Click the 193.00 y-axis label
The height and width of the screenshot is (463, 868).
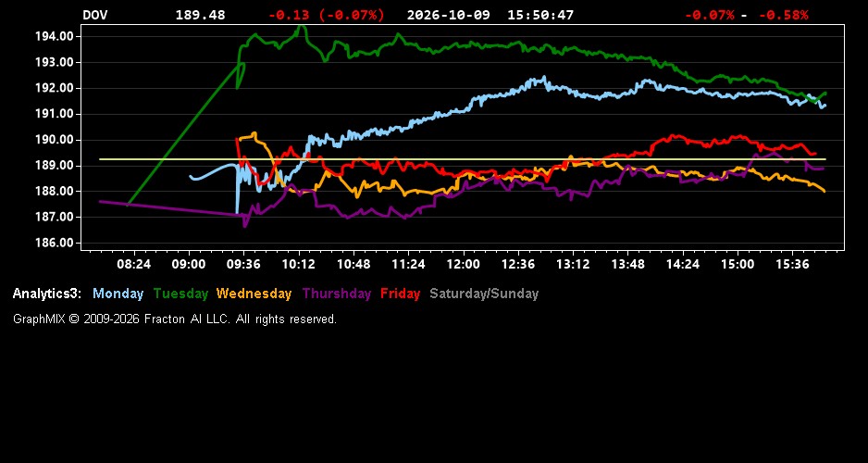click(x=55, y=62)
